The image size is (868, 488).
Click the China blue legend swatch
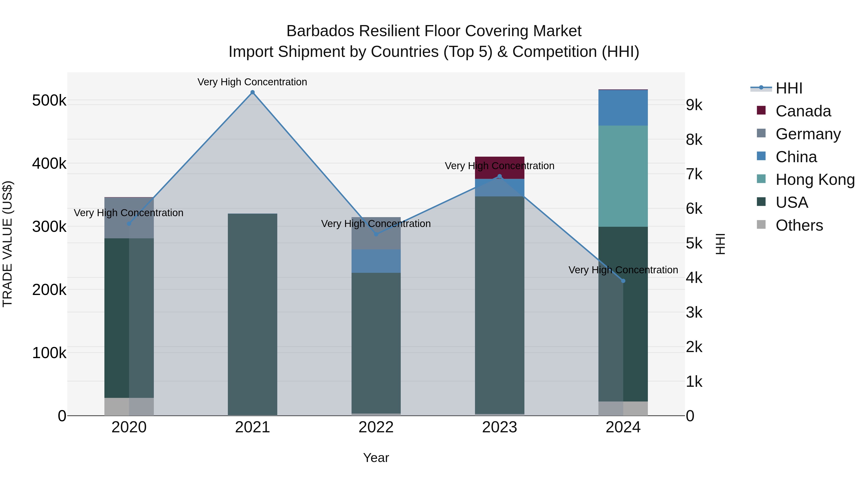click(761, 156)
